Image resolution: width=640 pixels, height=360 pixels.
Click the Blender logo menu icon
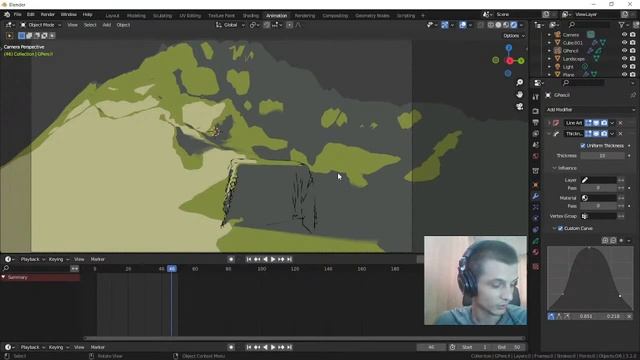click(7, 14)
